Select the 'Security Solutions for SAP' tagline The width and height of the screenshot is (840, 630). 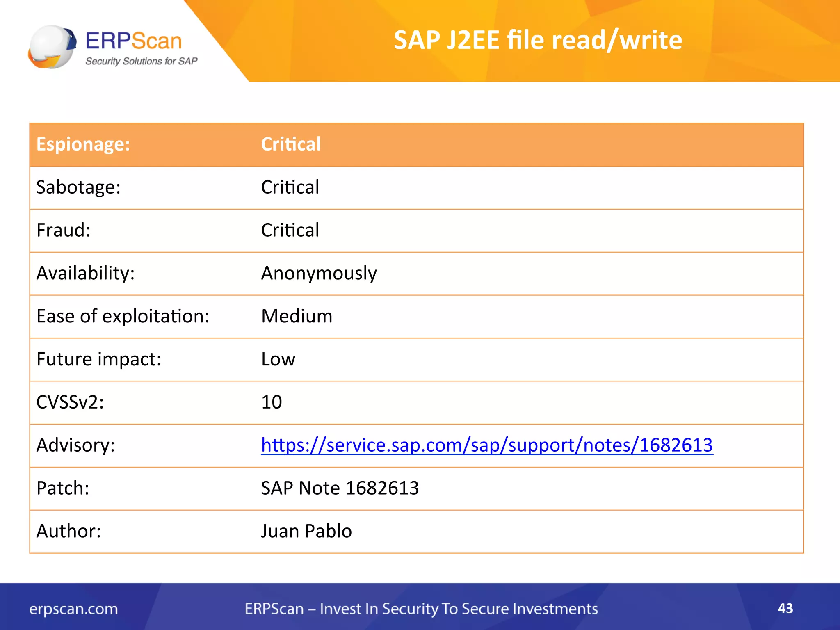pyautogui.click(x=142, y=61)
